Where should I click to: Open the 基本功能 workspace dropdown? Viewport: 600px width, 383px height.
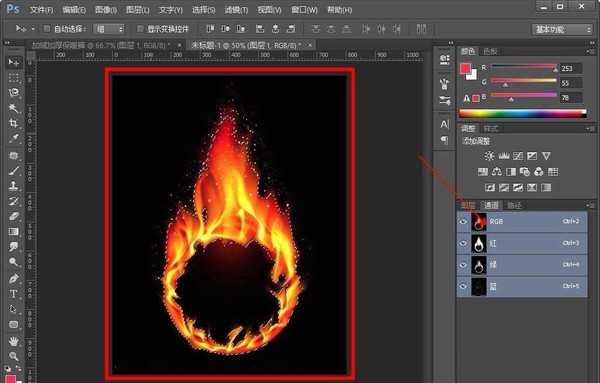(562, 29)
